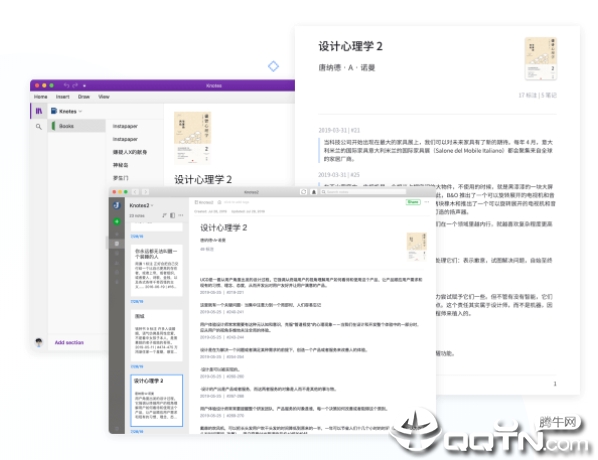Open the Insert tab in OneNote window
598x460 pixels.
pyautogui.click(x=63, y=97)
